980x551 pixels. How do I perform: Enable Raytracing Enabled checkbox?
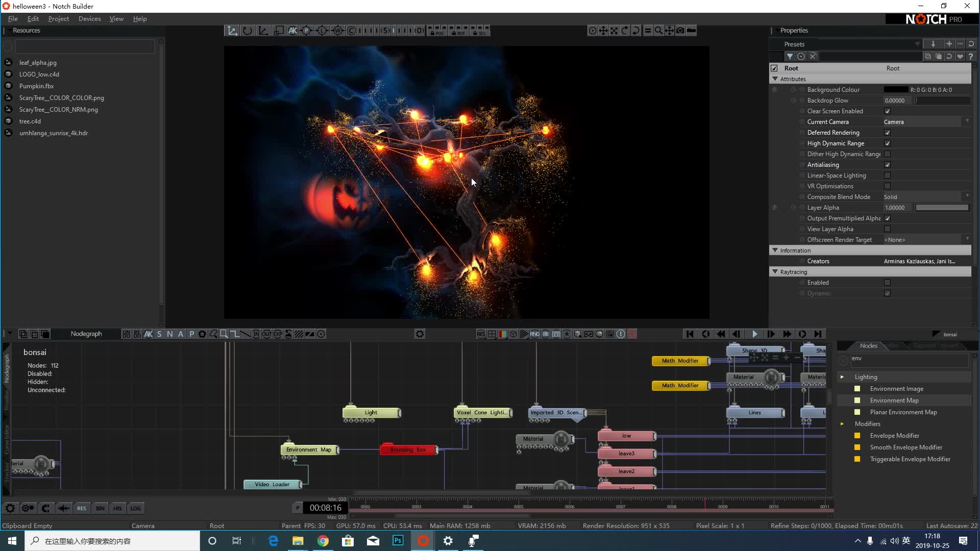887,283
